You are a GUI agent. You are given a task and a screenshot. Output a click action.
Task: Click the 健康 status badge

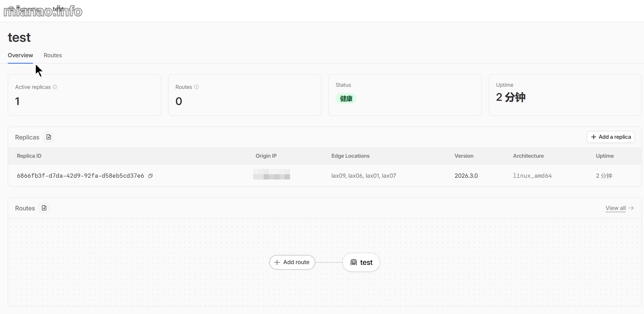coord(346,99)
